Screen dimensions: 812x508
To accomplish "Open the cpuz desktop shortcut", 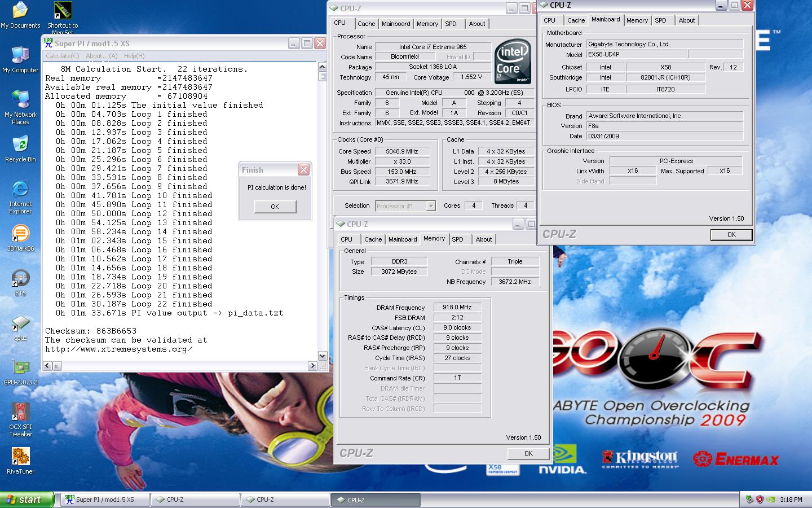I will point(20,327).
